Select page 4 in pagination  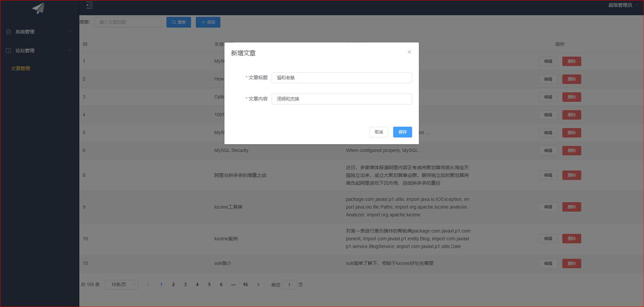point(197,285)
